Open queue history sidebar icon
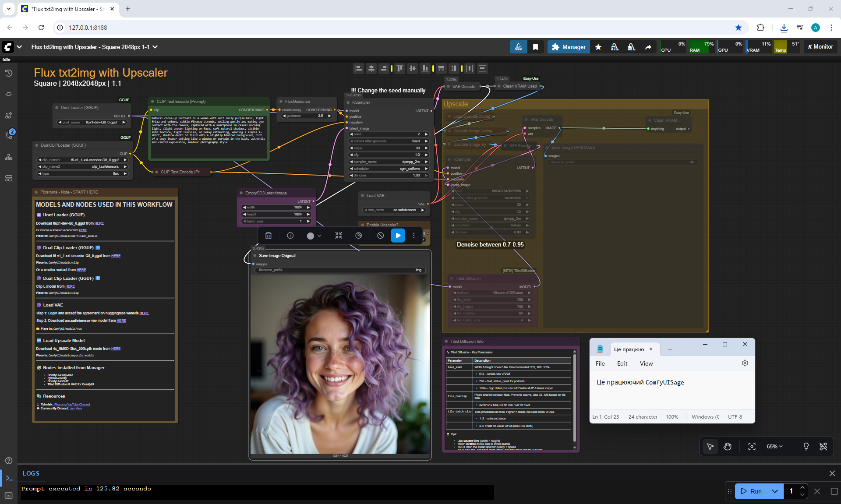Image resolution: width=841 pixels, height=504 pixels. tap(9, 73)
